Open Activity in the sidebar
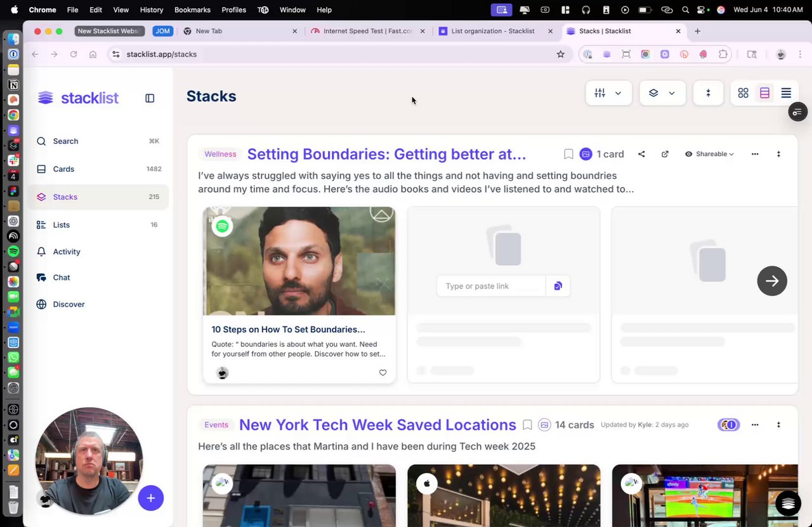 point(98,252)
